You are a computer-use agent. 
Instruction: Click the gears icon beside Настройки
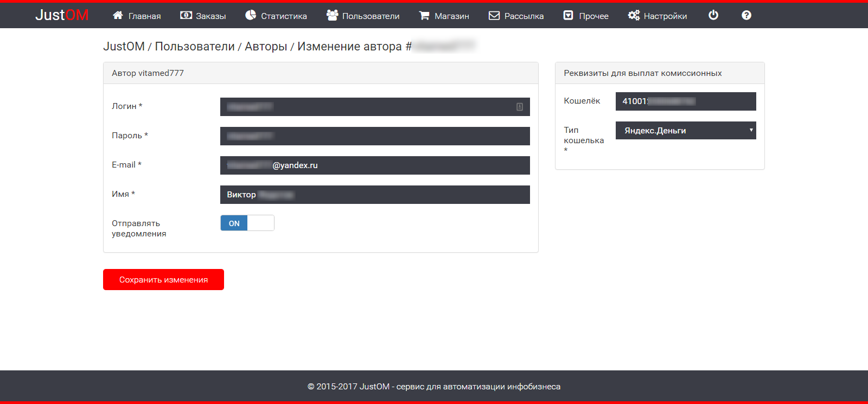point(634,15)
